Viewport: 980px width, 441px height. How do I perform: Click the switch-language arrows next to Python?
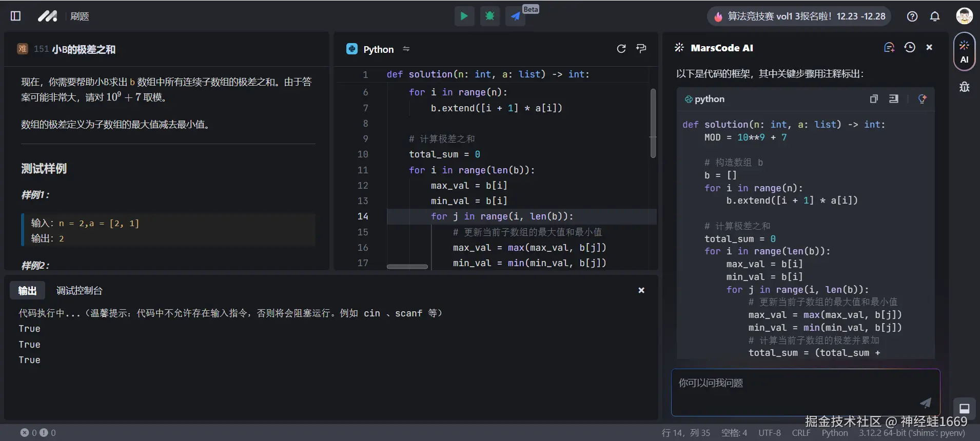pos(406,49)
